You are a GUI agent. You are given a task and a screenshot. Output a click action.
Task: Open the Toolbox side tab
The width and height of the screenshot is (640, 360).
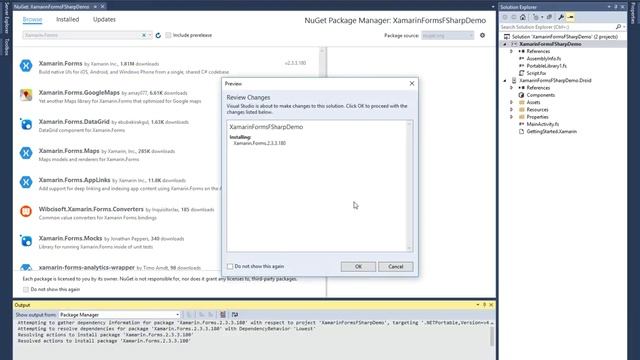(6, 47)
